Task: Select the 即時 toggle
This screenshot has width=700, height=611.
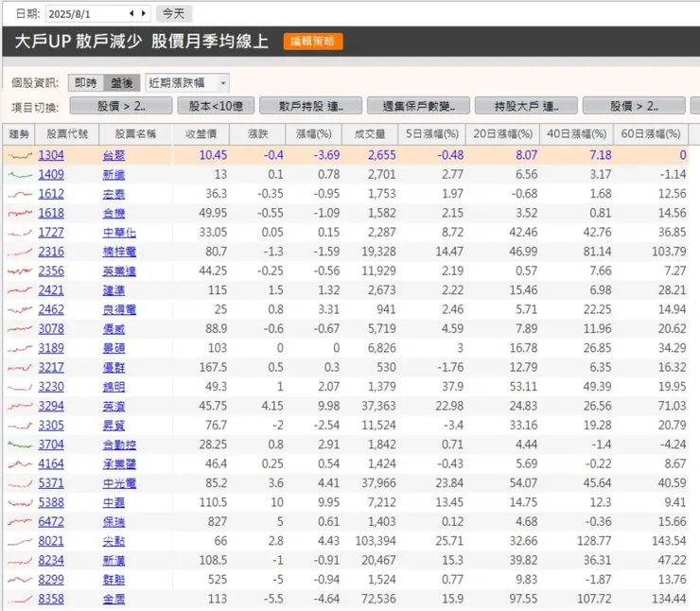Action: [x=86, y=82]
